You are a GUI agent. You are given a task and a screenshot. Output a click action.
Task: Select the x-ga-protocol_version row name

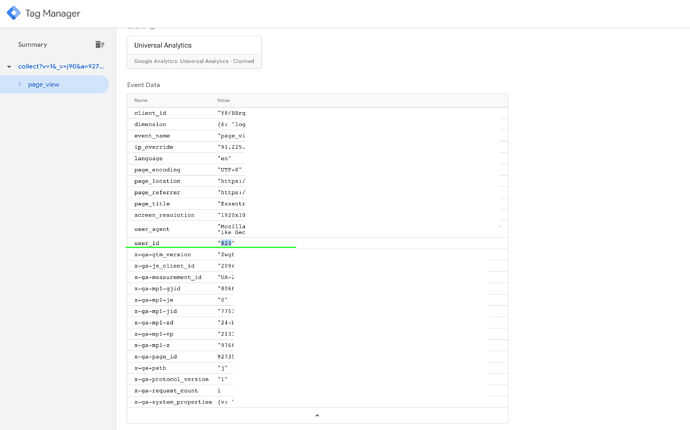pyautogui.click(x=171, y=380)
